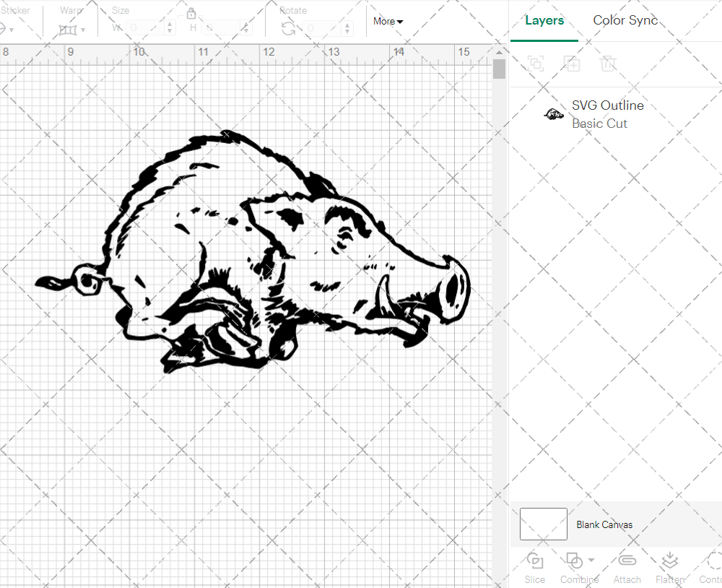The height and width of the screenshot is (588, 722).
Task: Click the group layers icon
Action: pyautogui.click(x=536, y=64)
